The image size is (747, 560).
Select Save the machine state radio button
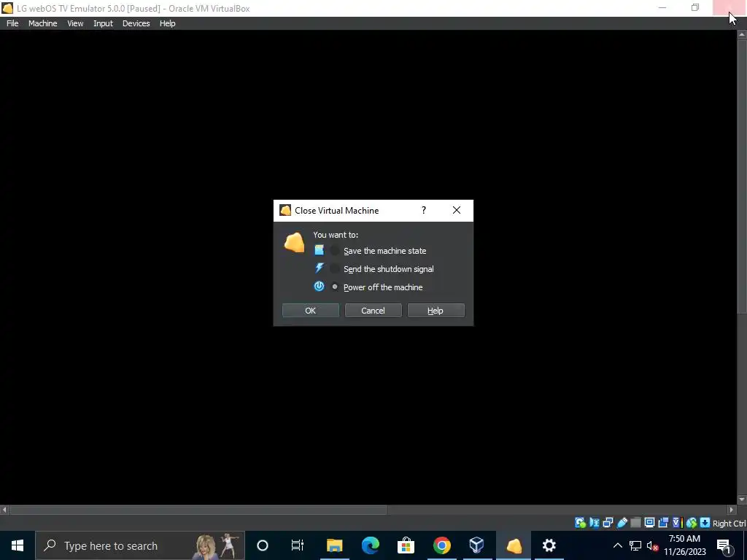pos(334,251)
